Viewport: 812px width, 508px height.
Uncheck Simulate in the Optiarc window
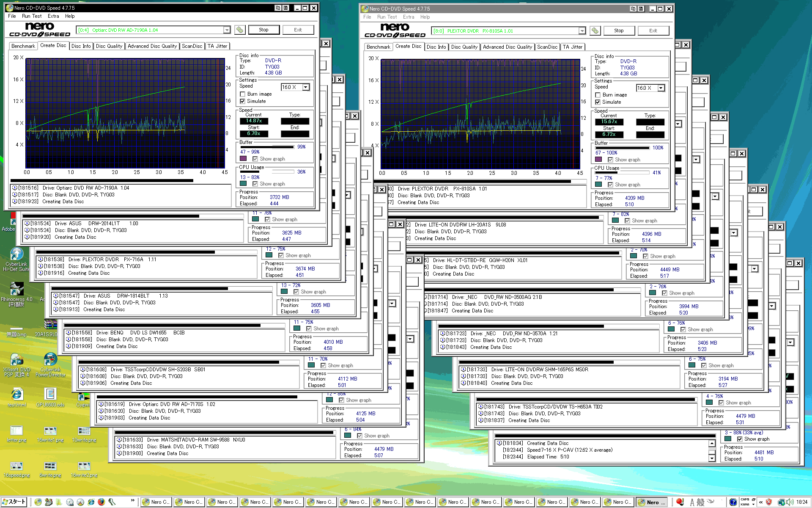click(242, 101)
